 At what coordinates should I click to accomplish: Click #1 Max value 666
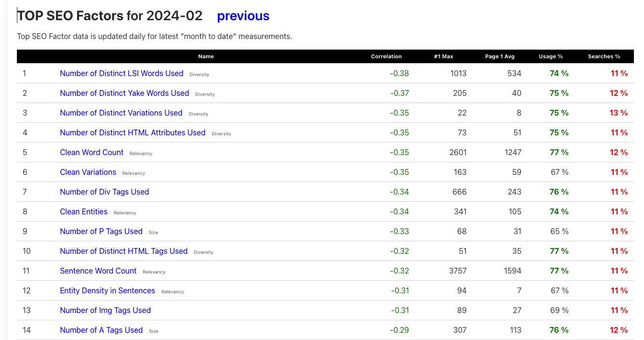pos(460,192)
